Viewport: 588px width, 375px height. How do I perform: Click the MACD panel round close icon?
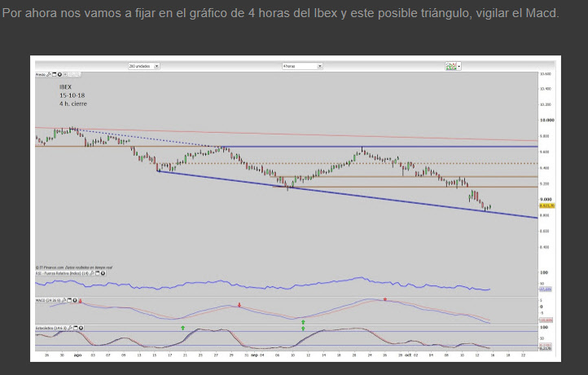pos(75,300)
